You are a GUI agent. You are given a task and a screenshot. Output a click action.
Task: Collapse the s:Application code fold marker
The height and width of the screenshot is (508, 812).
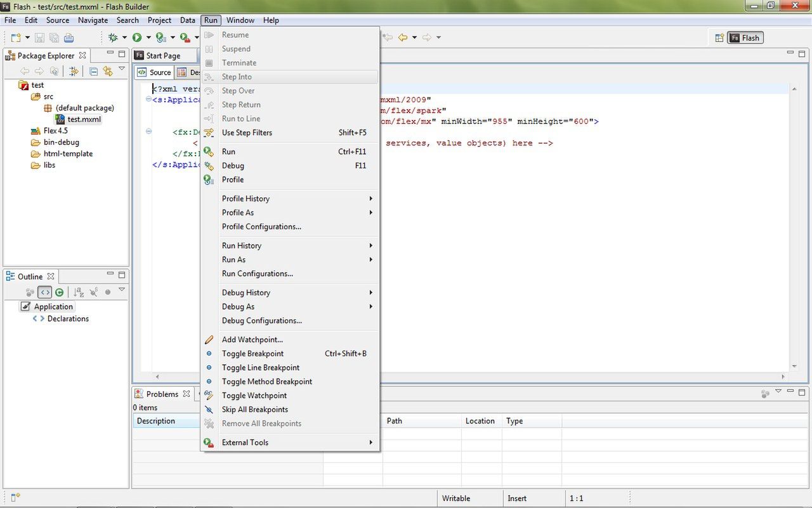(x=148, y=99)
